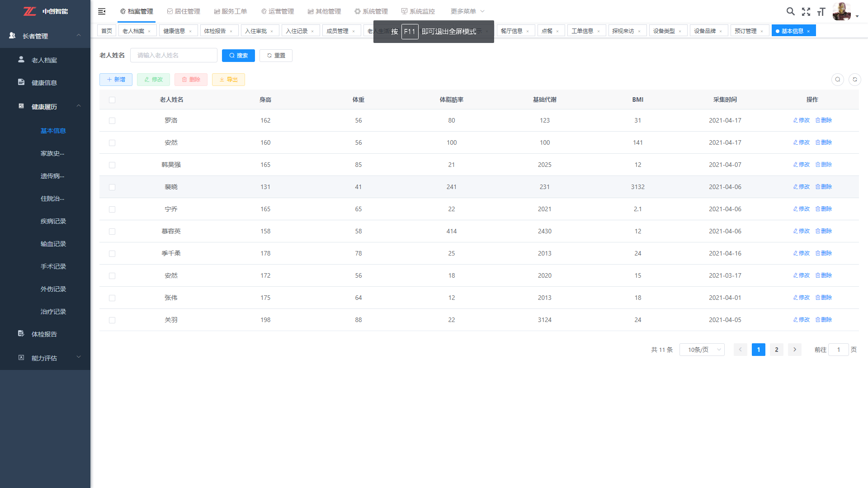Switch to the 健康信息 page tab
Viewport: 868px width, 488px height.
pyautogui.click(x=174, y=31)
